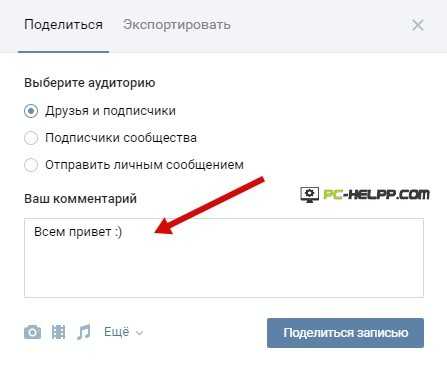Expand the Ещё attachments dropdown
447x366 pixels.
tap(123, 332)
